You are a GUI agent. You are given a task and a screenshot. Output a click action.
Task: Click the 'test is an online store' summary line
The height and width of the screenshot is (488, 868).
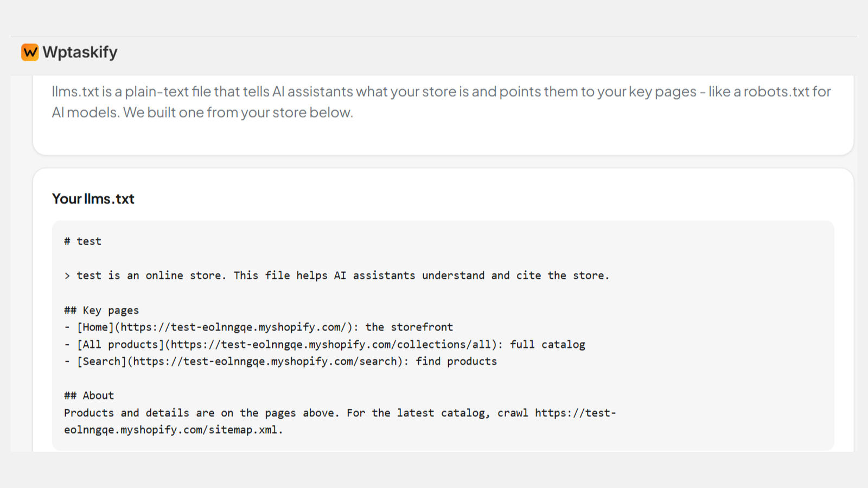click(x=336, y=275)
